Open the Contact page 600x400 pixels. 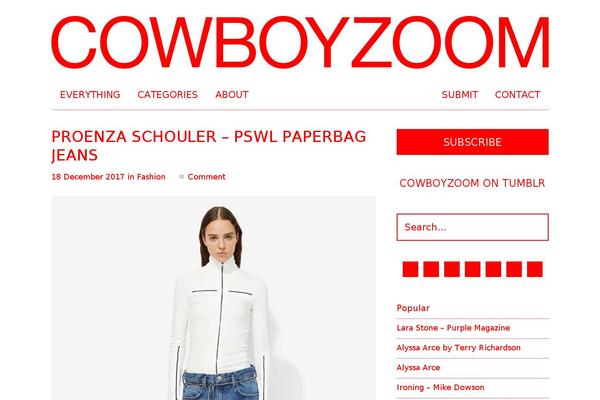(x=517, y=95)
